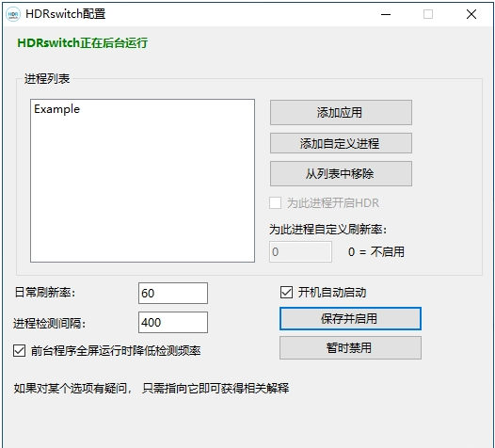The image size is (495, 448).
Task: Click the custom refresh rate field showing 0
Action: click(x=300, y=251)
